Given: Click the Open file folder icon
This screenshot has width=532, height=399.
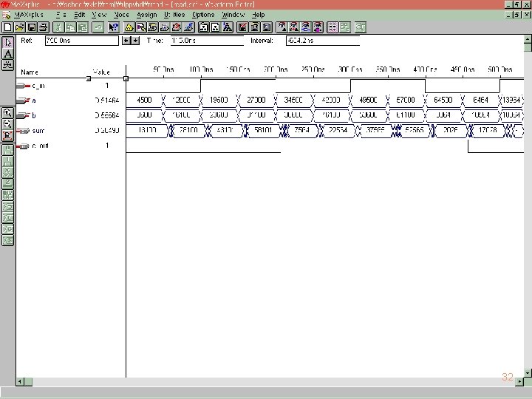Looking at the screenshot, I should (x=20, y=27).
